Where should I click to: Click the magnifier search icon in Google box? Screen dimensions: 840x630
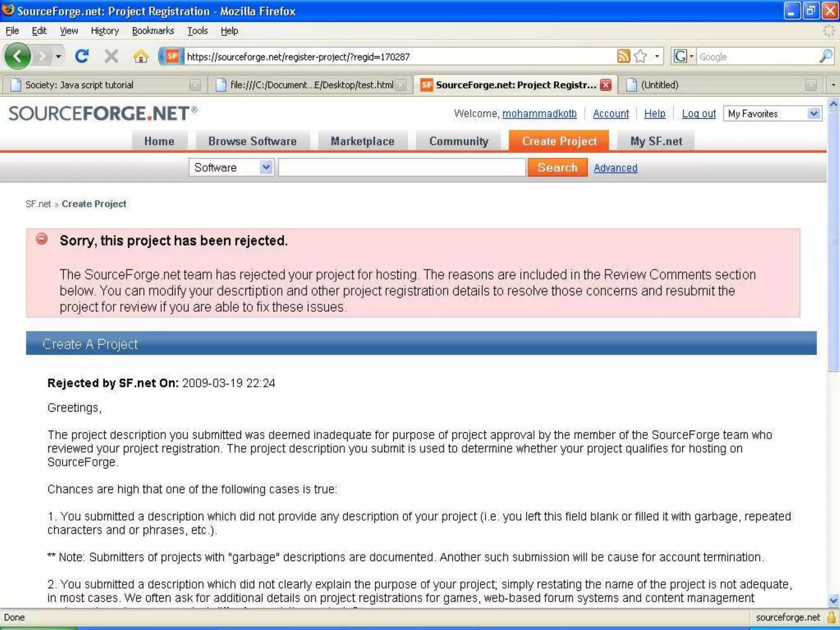click(826, 56)
